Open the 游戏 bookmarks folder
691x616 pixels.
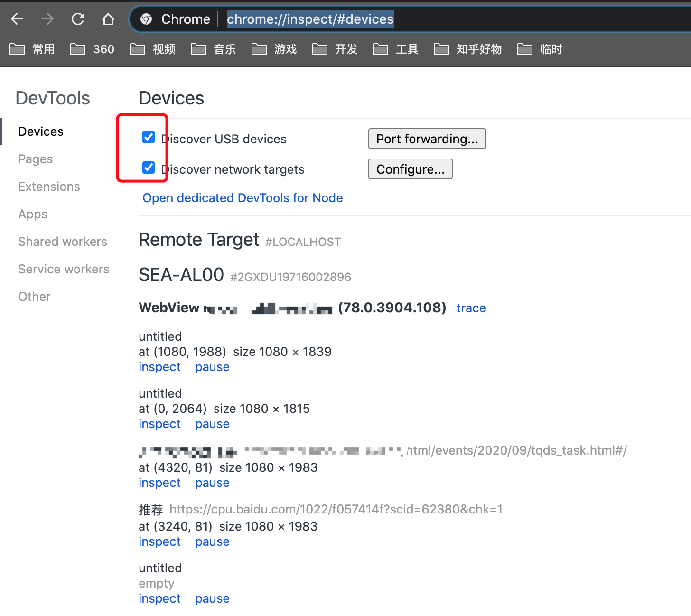tap(275, 49)
